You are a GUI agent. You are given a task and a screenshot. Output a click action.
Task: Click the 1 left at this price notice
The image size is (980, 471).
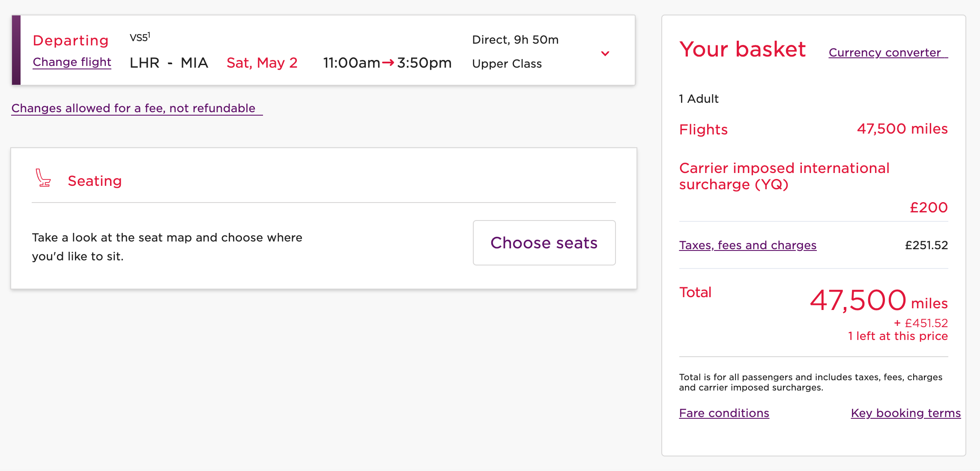(898, 336)
